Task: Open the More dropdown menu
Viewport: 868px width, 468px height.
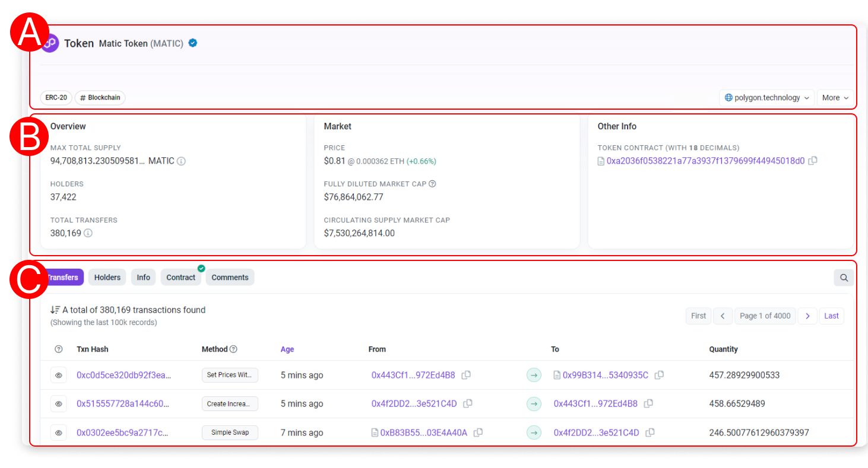Action: coord(835,98)
